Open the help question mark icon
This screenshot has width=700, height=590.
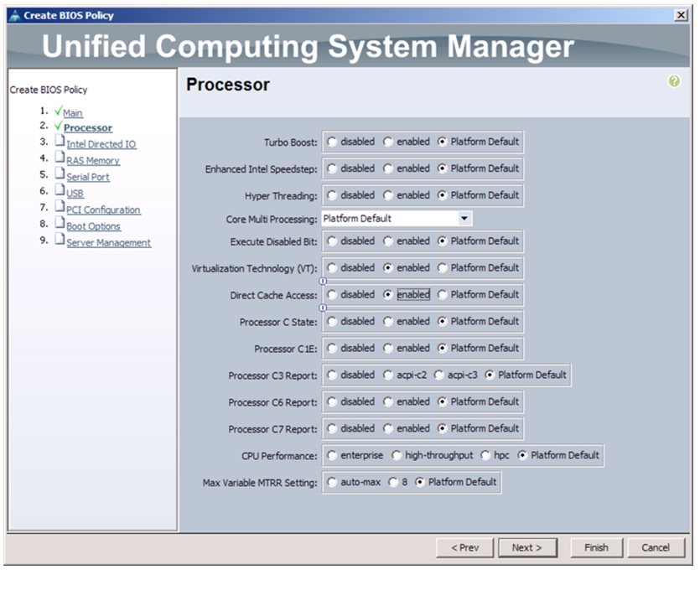(x=674, y=81)
